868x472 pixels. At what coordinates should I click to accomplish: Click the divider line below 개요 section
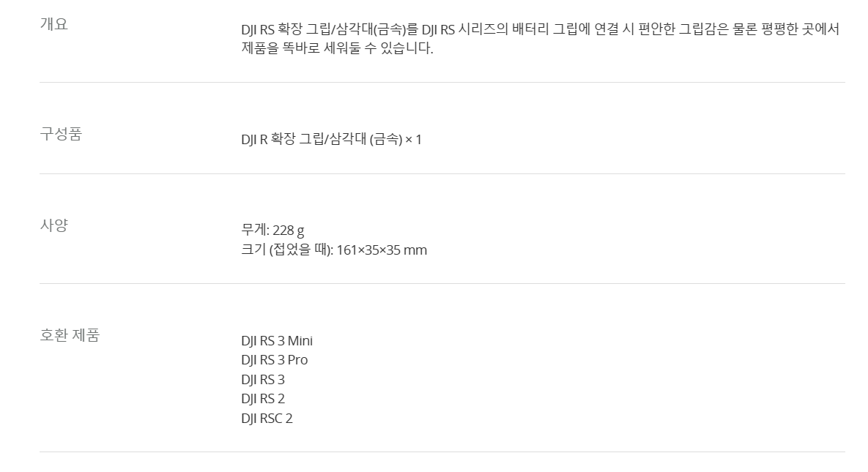click(442, 83)
